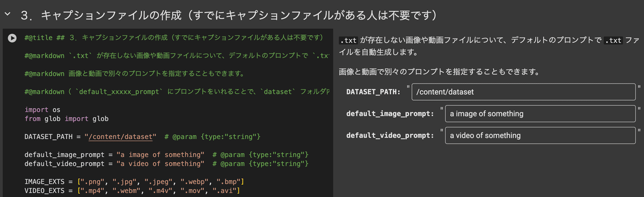Click the default_image_prompt: form label
The height and width of the screenshot is (197, 644).
390,113
